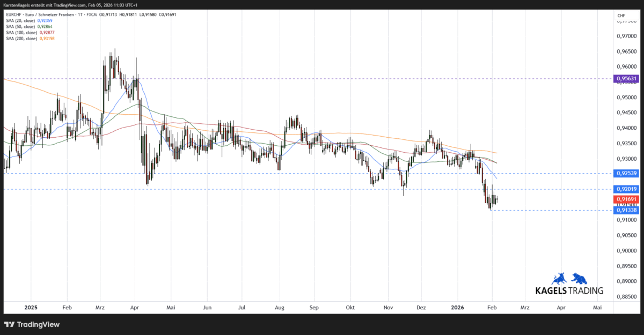Open the EURCHF symbol selector
Viewport: 644px width, 335px height.
(14, 14)
